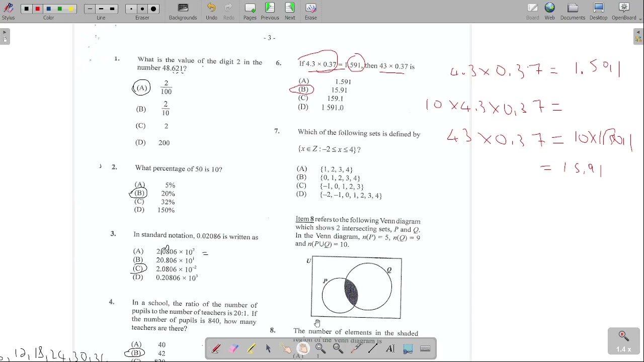Open the OpenBoard menu

624,11
